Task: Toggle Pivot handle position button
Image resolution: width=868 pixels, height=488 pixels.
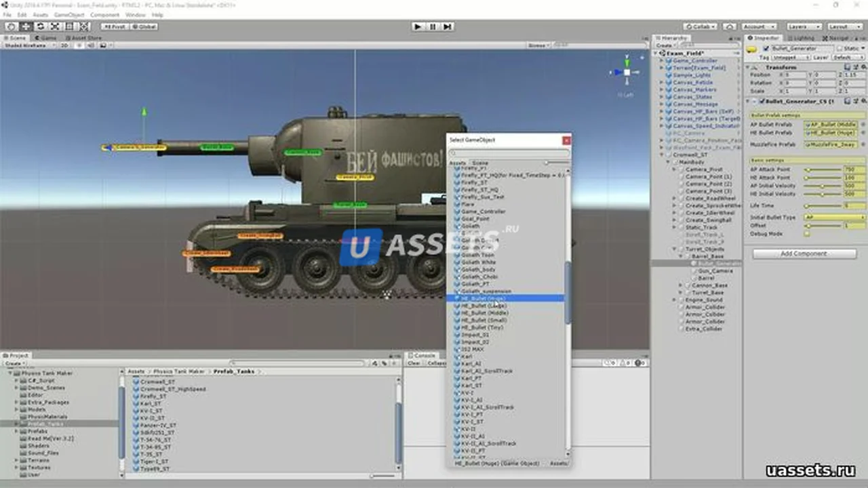Action: pos(114,26)
